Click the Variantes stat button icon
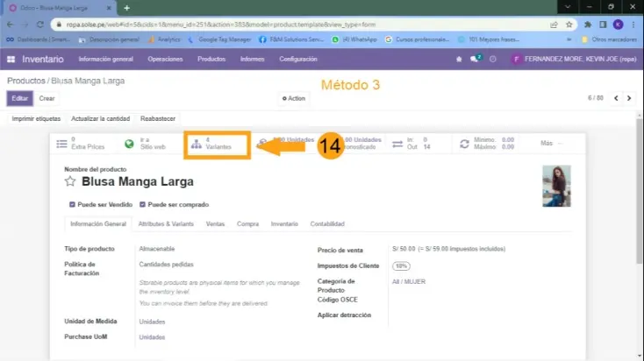Viewport: 644px width, 361px height. [196, 144]
